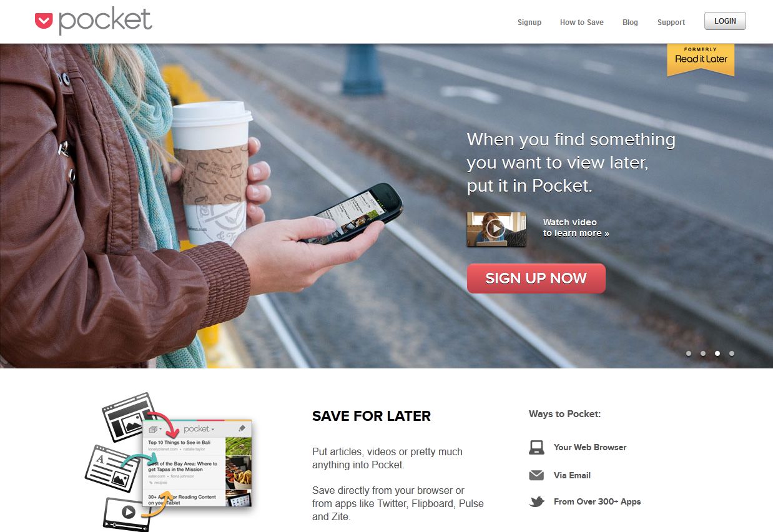Click the laptop icon for Your Web Browser
This screenshot has width=773, height=532.
(536, 447)
